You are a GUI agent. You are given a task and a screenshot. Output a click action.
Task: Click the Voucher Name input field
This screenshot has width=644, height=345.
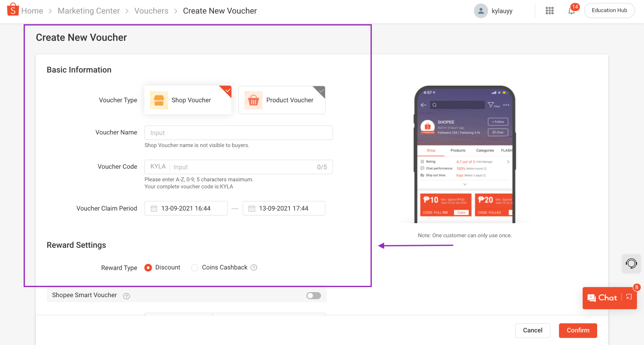(239, 133)
